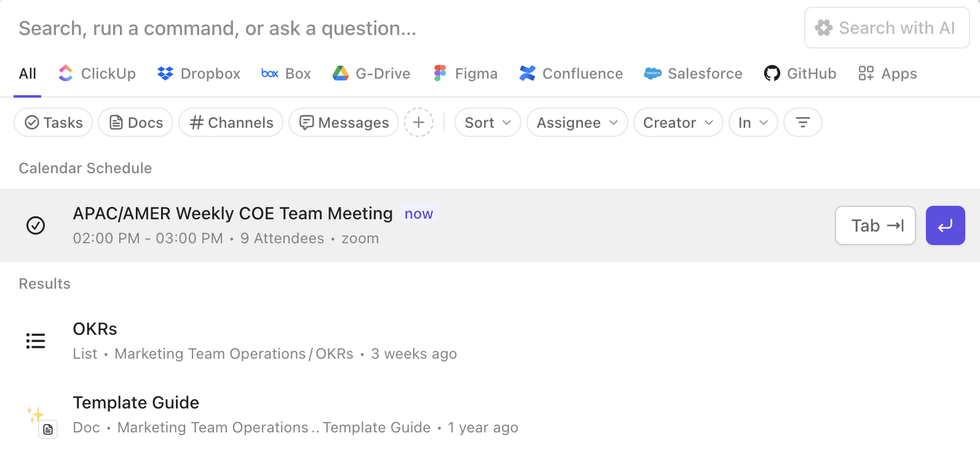980x457 pixels.
Task: Open the Creator dropdown
Action: coord(678,123)
